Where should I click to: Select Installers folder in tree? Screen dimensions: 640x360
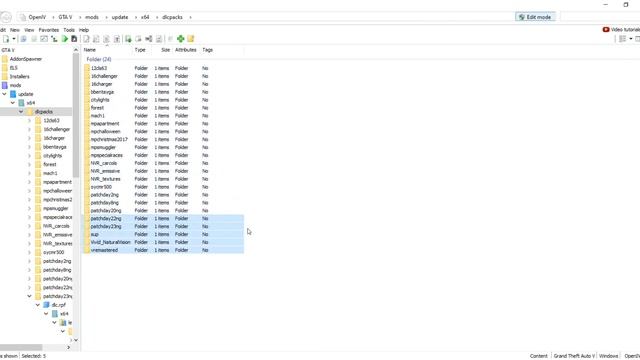click(x=20, y=76)
